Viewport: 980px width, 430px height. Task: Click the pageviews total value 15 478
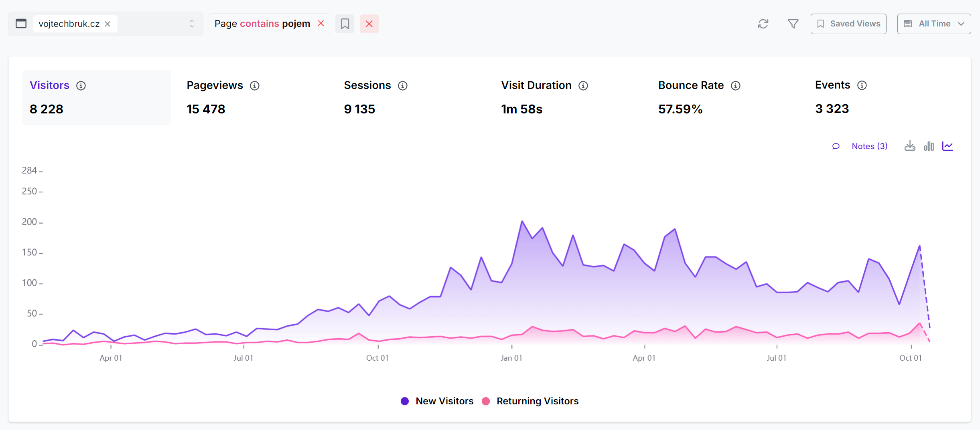[x=206, y=109]
